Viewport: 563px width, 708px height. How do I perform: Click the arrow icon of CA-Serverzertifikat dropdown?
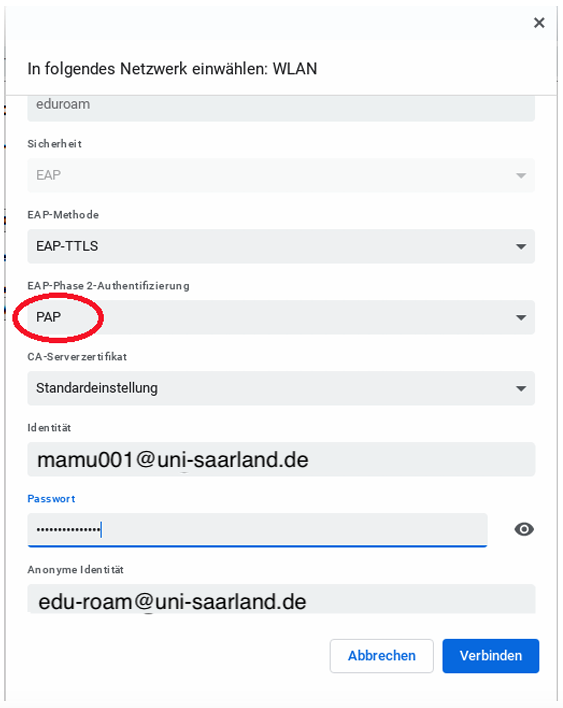point(521,388)
